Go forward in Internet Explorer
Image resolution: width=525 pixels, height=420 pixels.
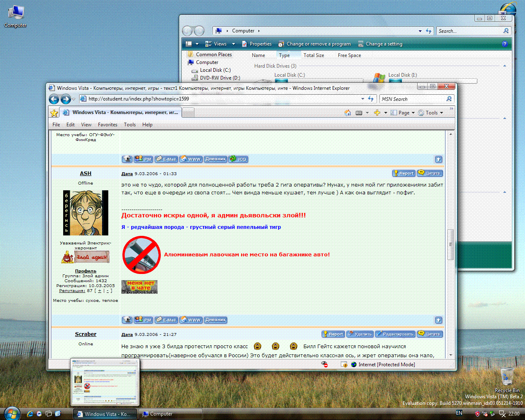tap(66, 99)
